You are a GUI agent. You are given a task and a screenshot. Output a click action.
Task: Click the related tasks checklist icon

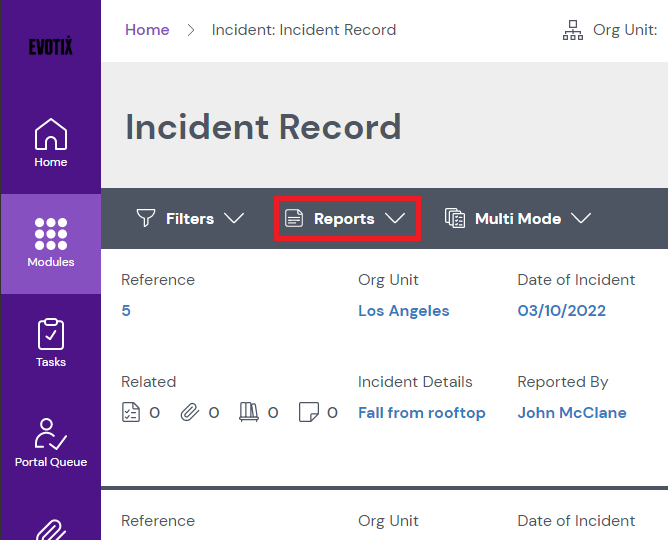(131, 412)
